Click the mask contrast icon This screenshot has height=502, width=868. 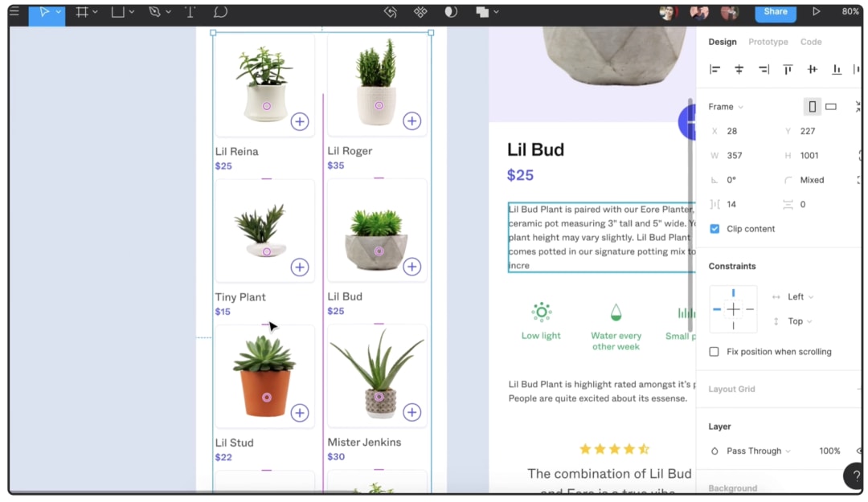coord(451,11)
